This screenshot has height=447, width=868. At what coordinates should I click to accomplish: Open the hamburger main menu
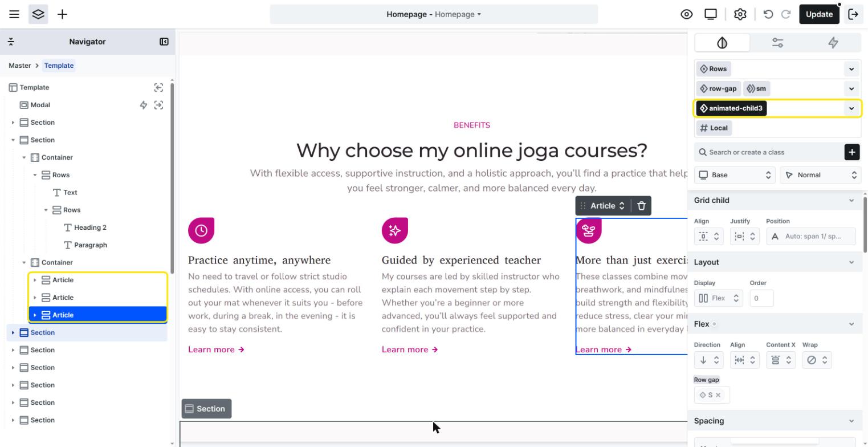click(x=14, y=14)
